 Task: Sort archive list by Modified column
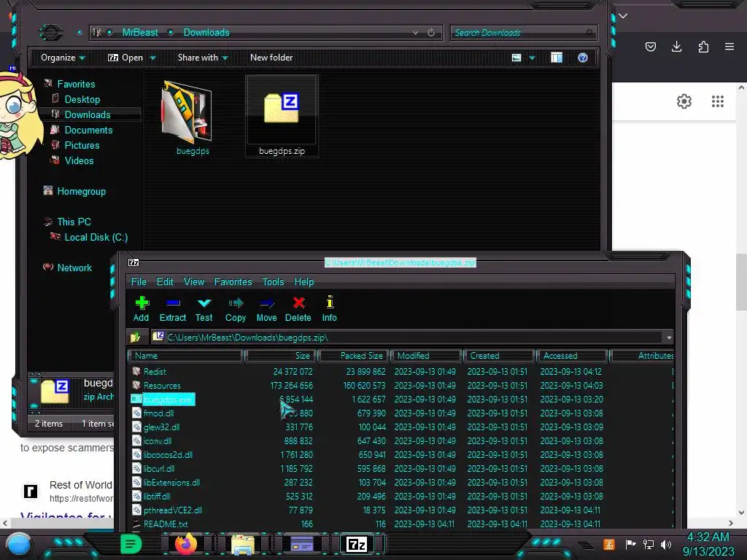point(426,356)
